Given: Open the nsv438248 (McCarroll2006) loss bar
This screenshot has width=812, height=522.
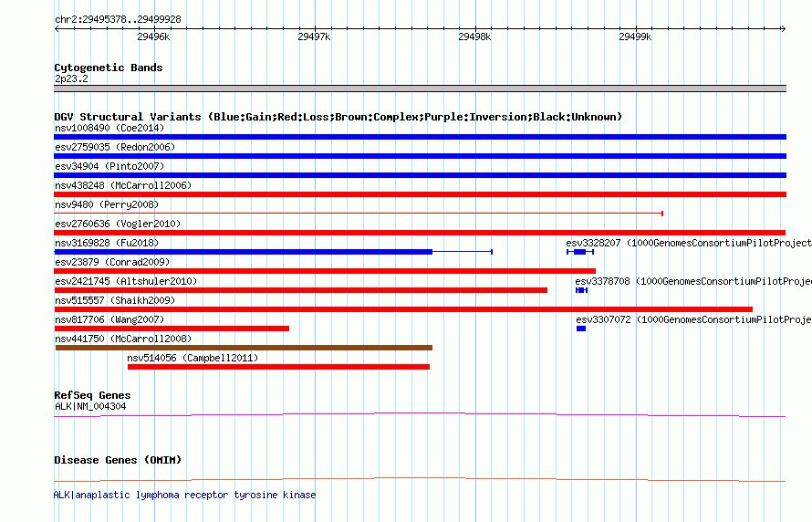Looking at the screenshot, I should pos(420,194).
